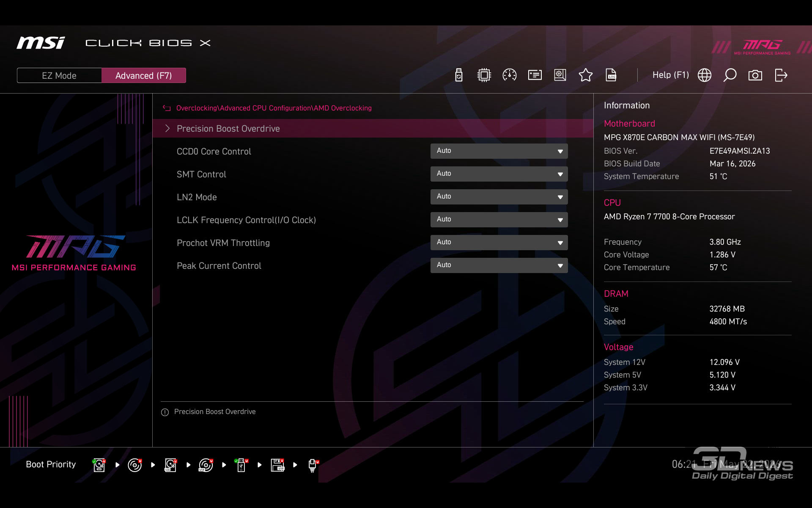
Task: Open the Favorites star icon
Action: 585,75
